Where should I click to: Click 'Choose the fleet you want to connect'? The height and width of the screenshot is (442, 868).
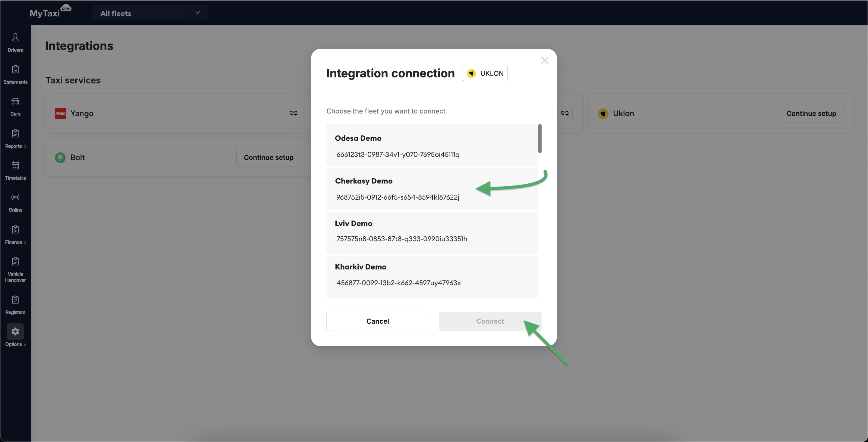pos(385,111)
